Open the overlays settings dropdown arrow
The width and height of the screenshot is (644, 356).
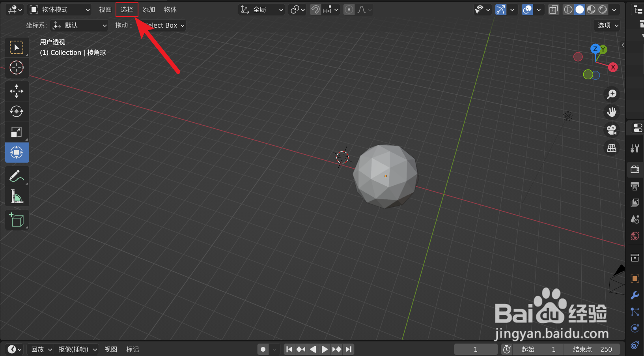539,9
